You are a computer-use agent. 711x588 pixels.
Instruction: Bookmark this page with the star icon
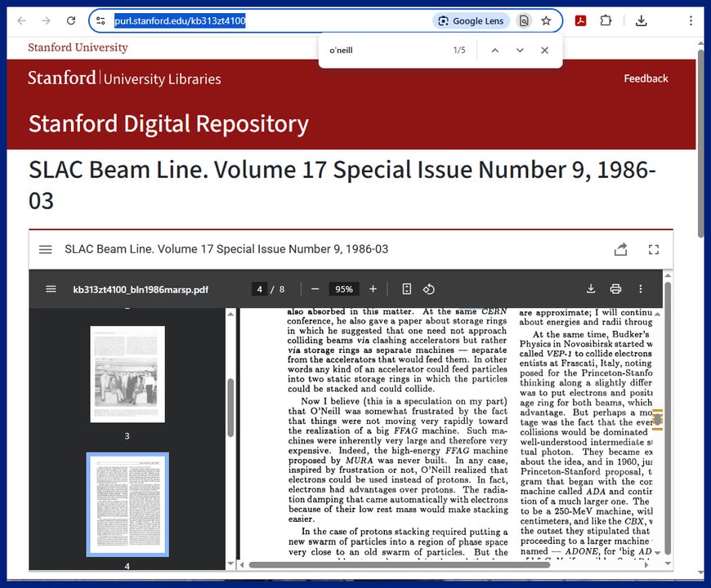pos(546,21)
